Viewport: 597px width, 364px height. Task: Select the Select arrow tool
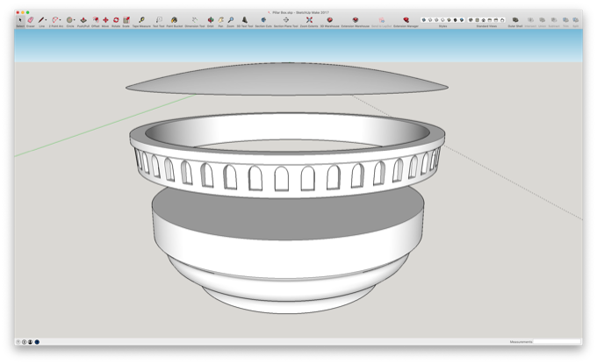[20, 20]
